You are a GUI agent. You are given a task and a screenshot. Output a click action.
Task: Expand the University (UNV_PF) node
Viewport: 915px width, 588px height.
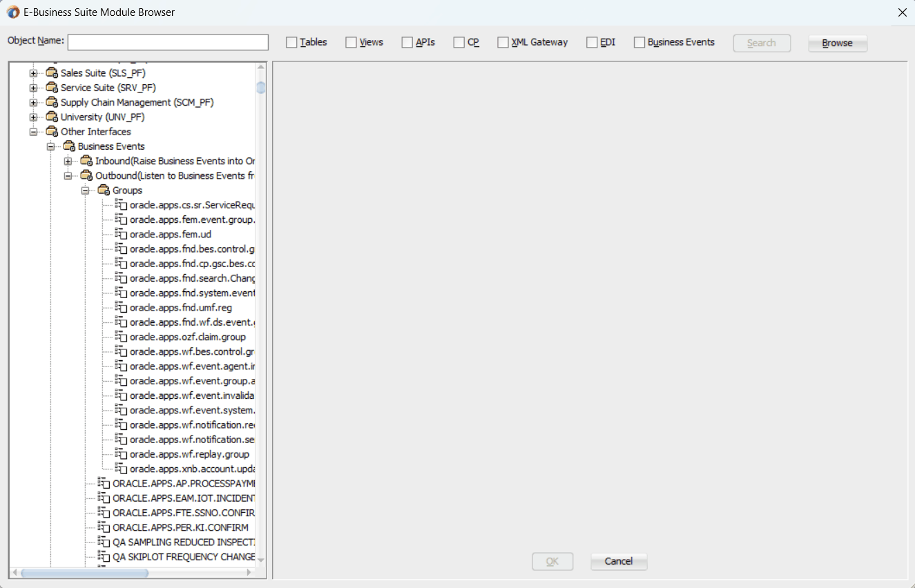click(33, 117)
